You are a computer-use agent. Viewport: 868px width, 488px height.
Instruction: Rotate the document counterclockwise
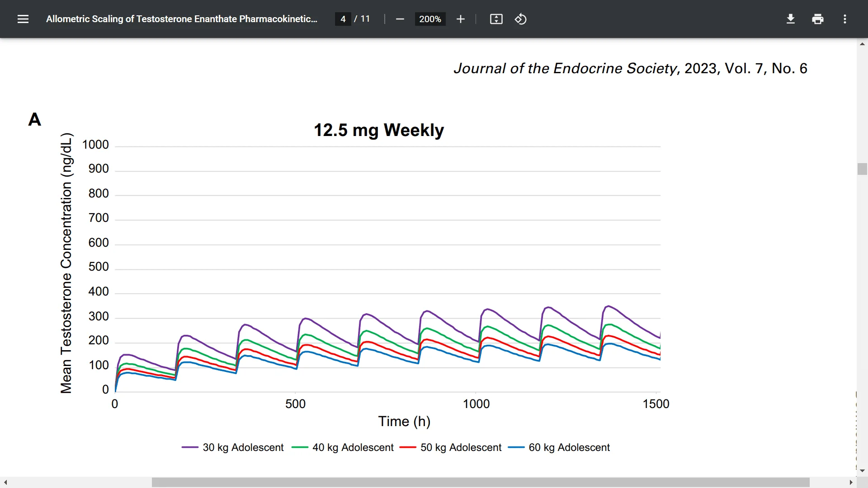coord(520,19)
